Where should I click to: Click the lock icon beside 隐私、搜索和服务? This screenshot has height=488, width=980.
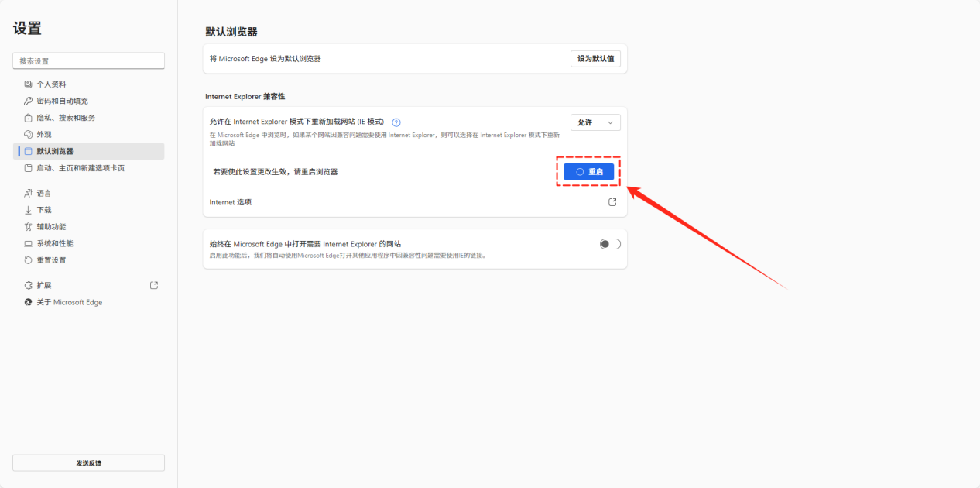tap(27, 117)
